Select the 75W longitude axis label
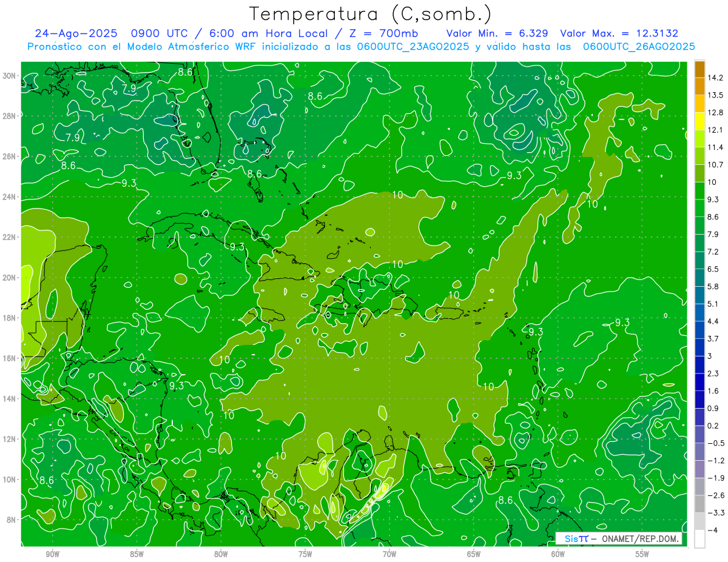Screen dimensions: 728x562 [305, 554]
